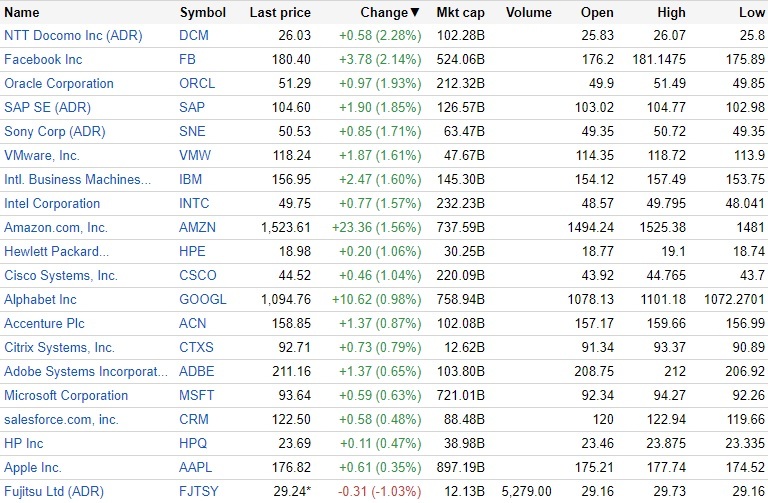Open the SAP SE (ADR) link
768x503 pixels.
pos(50,107)
